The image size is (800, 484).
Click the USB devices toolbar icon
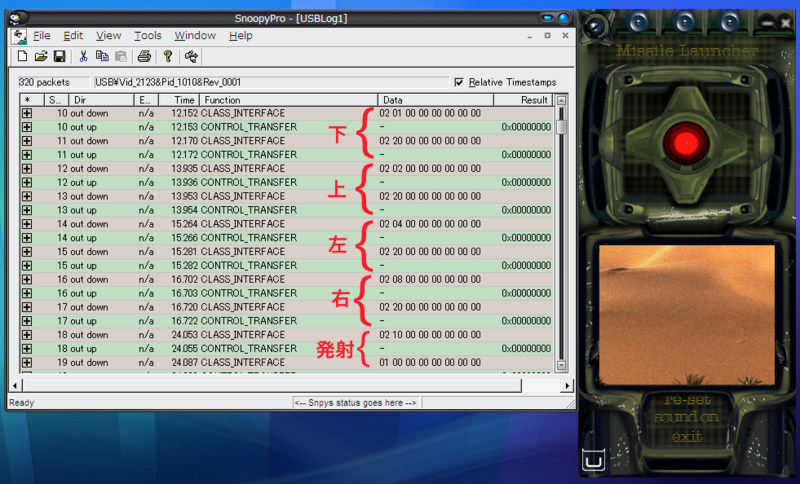(x=191, y=56)
